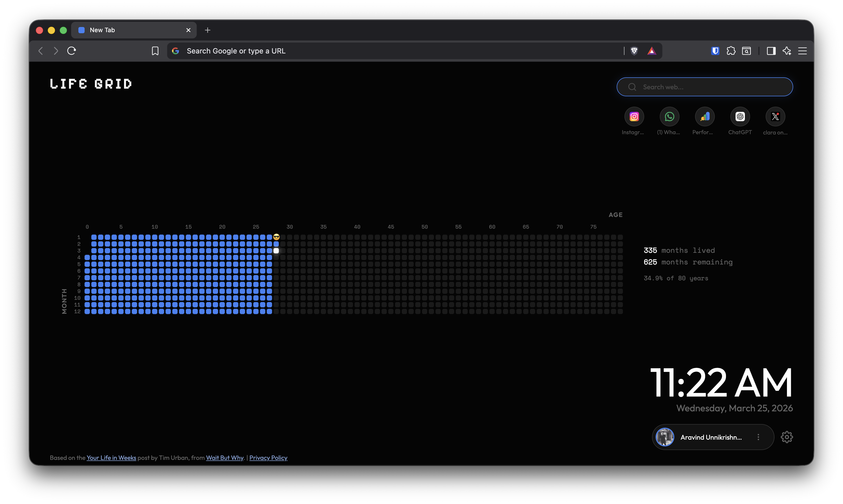Screen dimensions: 843x504
Task: Open the profile three-dot menu
Action: pyautogui.click(x=758, y=437)
